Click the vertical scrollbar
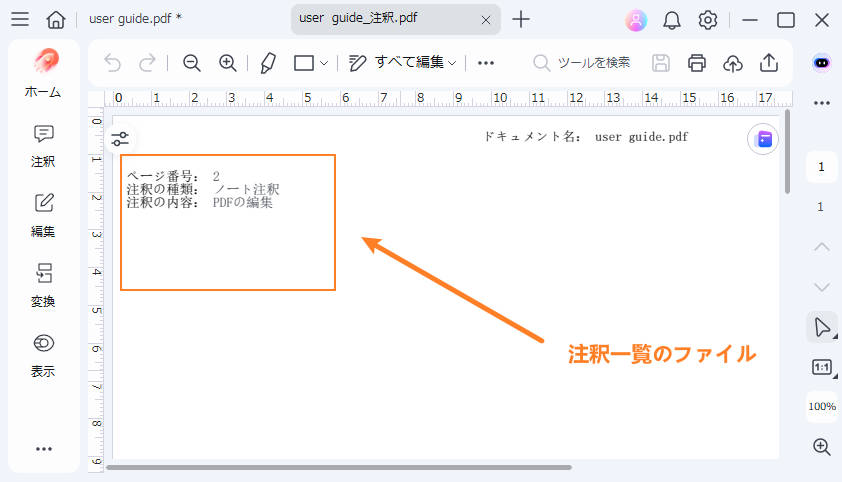The width and height of the screenshot is (842, 482). (787, 152)
